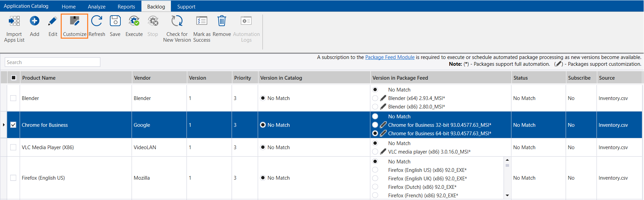The image size is (644, 200).
Task: Sort by Vendor column header
Action: click(x=159, y=78)
